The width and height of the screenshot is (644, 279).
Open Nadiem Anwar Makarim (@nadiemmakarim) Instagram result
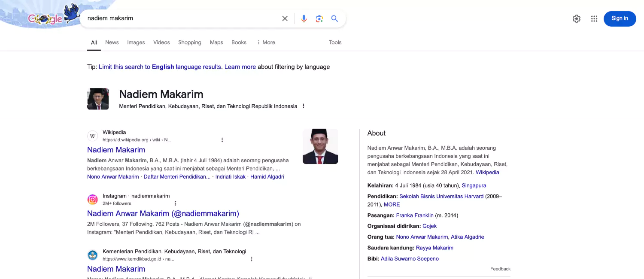pos(163,213)
